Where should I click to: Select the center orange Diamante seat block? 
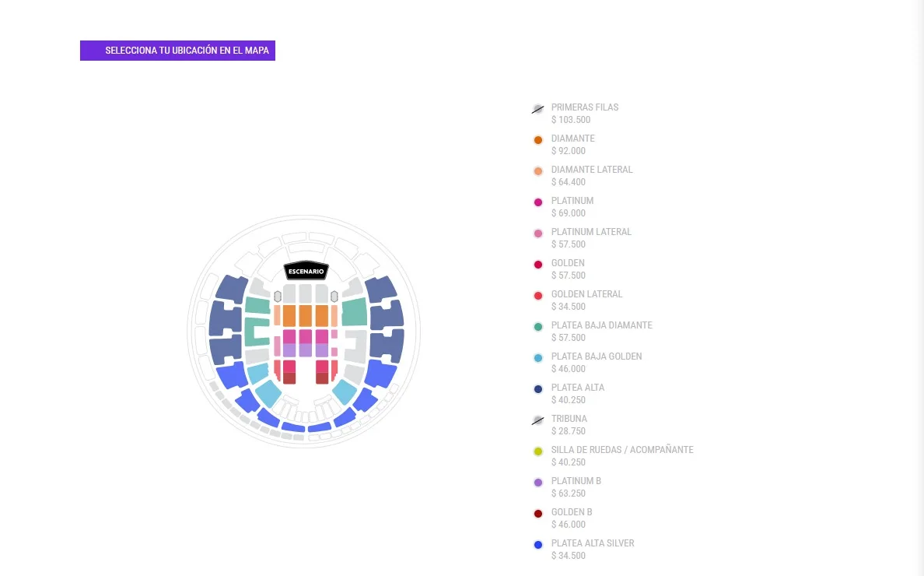(305, 315)
